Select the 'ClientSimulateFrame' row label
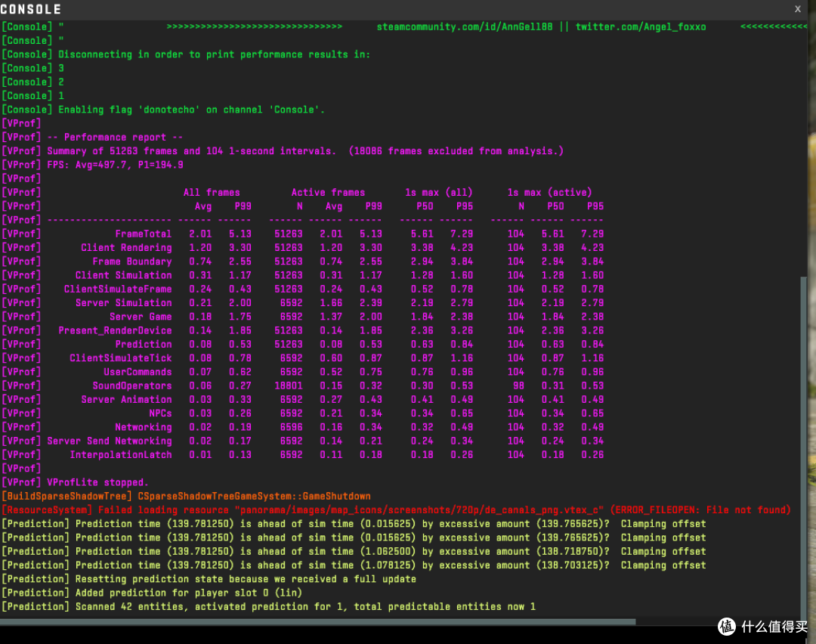Screen dimensions: 816x644 point(118,289)
